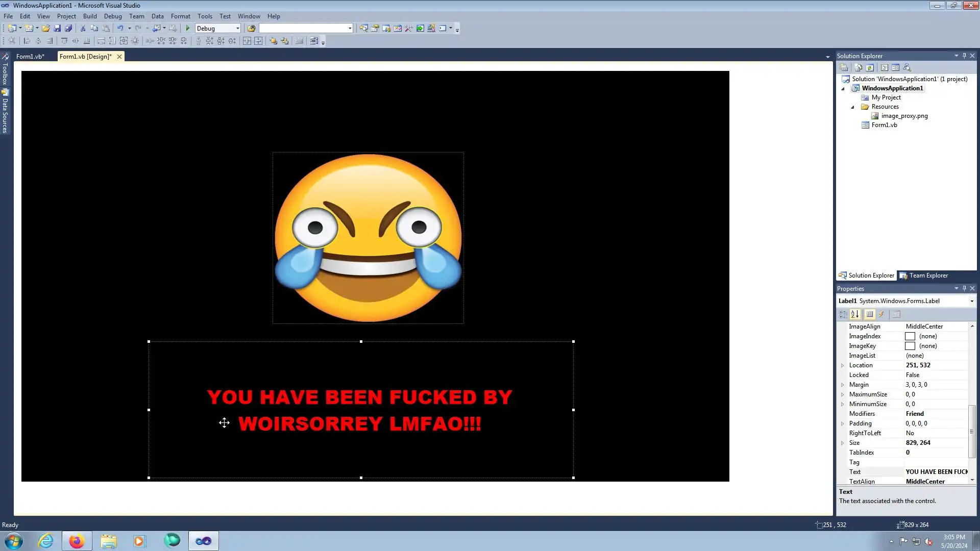Expand the Location property row
This screenshot has width=980, height=551.
tap(843, 365)
